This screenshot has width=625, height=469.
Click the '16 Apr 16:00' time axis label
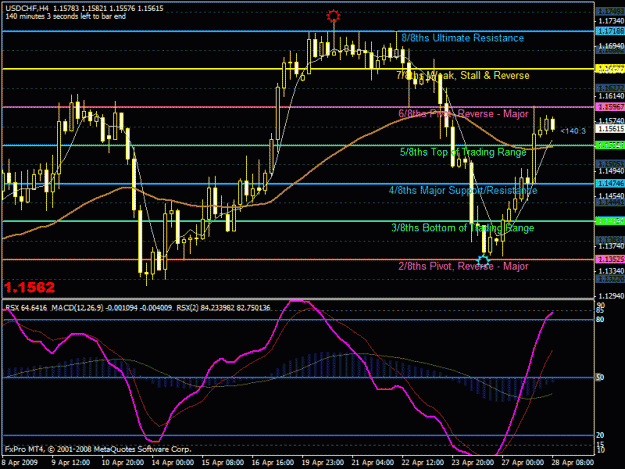273,463
